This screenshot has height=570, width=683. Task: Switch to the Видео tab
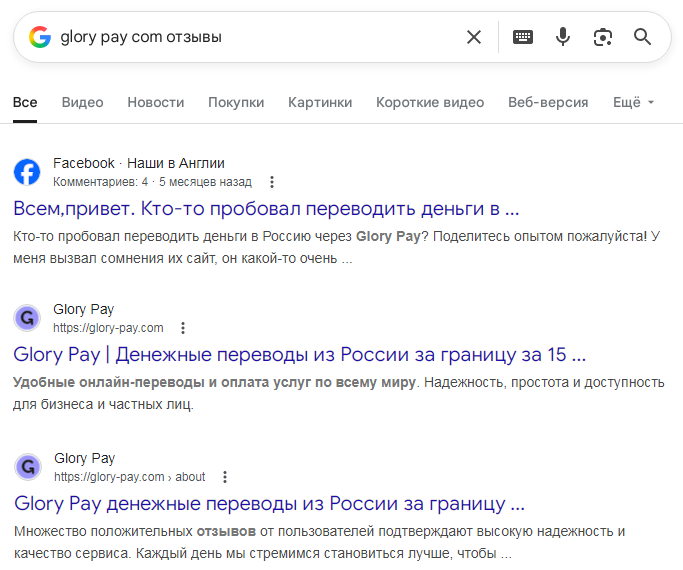pyautogui.click(x=82, y=102)
